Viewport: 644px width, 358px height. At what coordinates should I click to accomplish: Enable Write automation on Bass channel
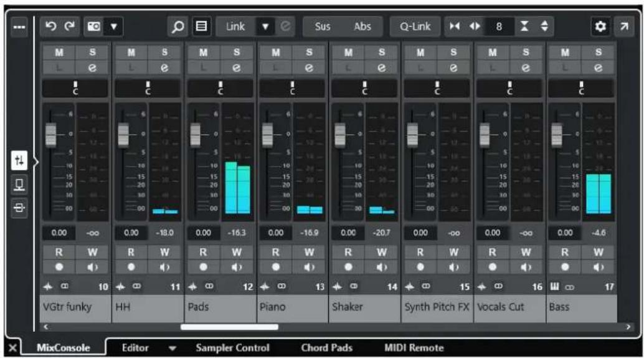pyautogui.click(x=599, y=252)
